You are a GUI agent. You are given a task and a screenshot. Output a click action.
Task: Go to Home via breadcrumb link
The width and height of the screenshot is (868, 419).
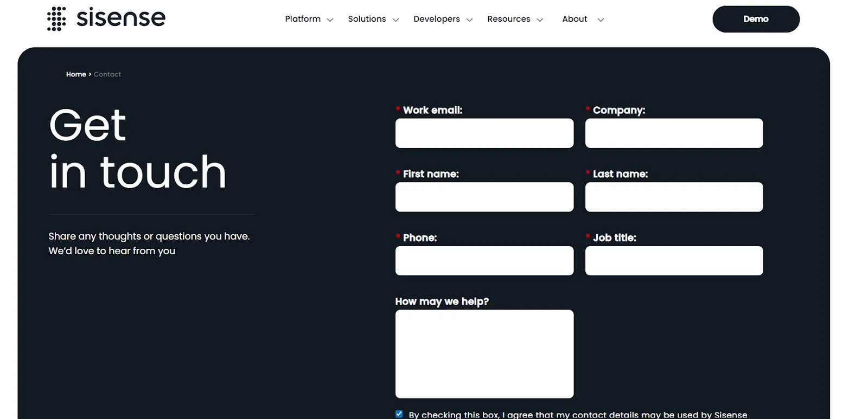pos(76,74)
